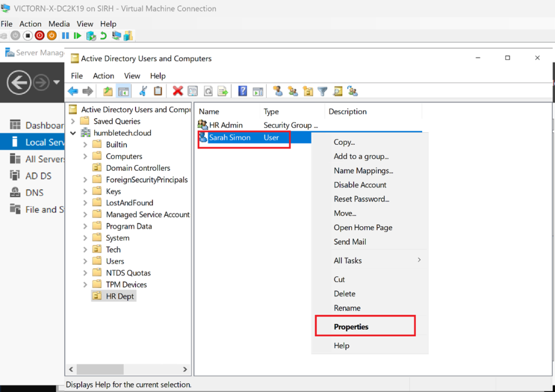
Task: Click the red Shut Down icon in VM toolbar
Action: (x=40, y=35)
